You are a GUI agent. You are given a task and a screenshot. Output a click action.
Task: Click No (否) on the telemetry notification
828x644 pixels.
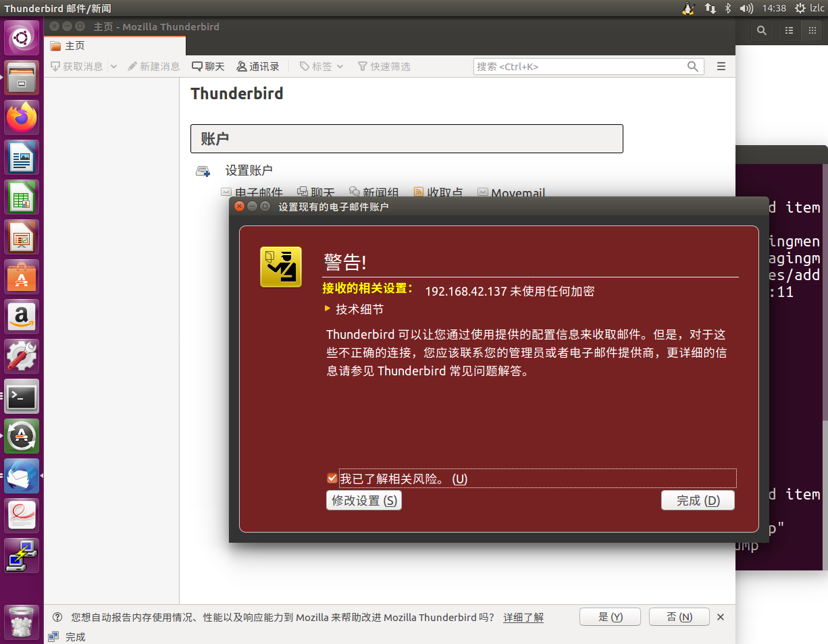pos(679,617)
